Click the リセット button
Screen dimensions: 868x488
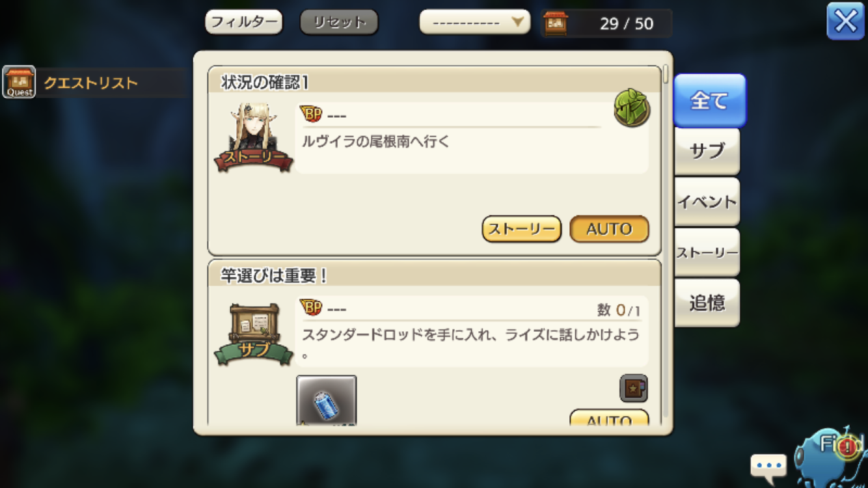pos(339,22)
